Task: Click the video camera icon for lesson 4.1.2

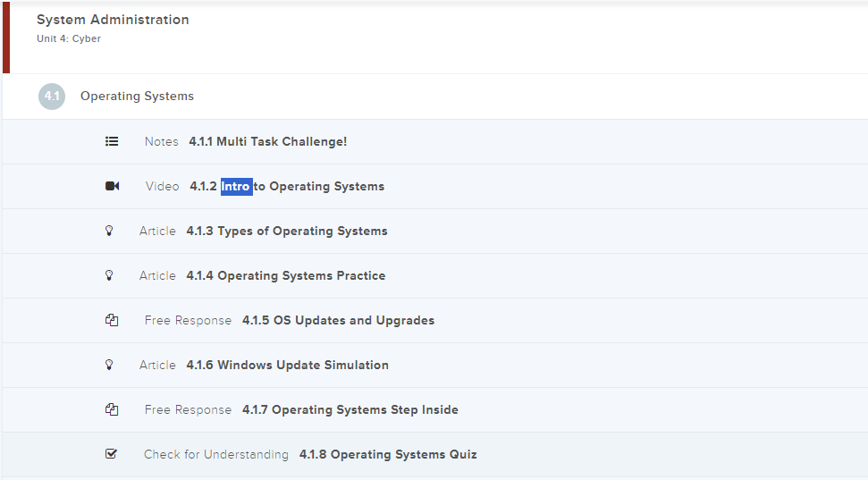Action: coord(112,186)
